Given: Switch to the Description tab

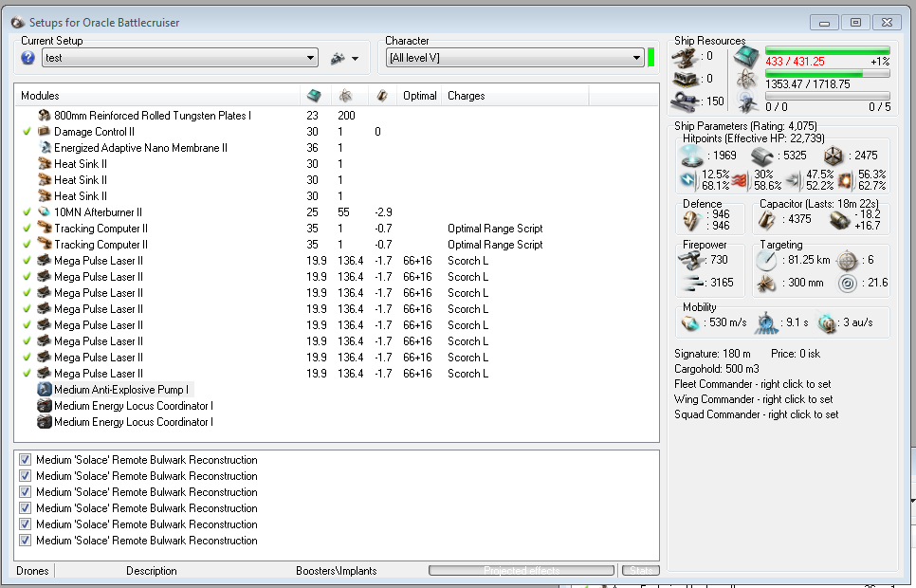Looking at the screenshot, I should coord(152,571).
